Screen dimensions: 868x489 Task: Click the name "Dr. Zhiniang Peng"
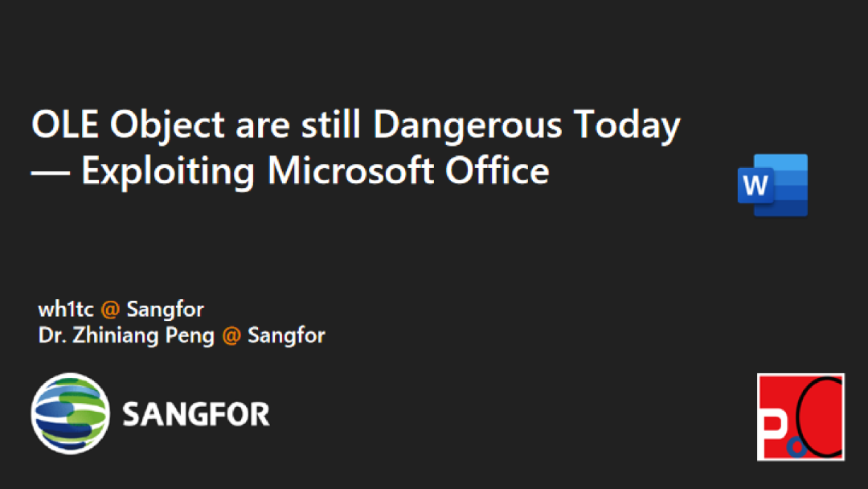(x=126, y=335)
